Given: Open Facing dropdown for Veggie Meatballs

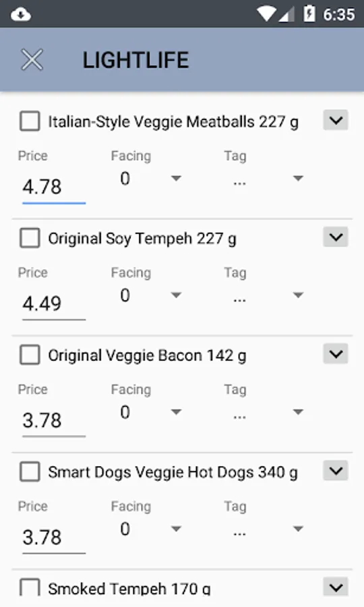Looking at the screenshot, I should click(x=150, y=179).
